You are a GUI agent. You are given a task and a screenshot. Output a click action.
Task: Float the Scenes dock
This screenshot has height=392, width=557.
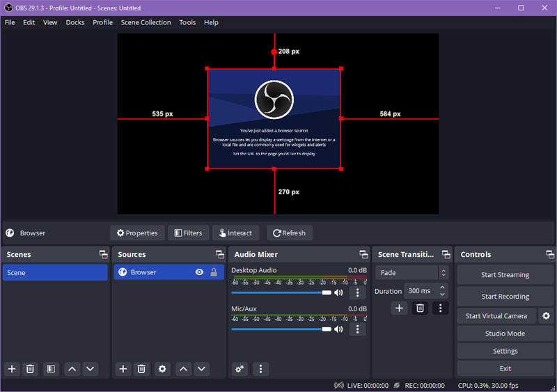coord(103,254)
